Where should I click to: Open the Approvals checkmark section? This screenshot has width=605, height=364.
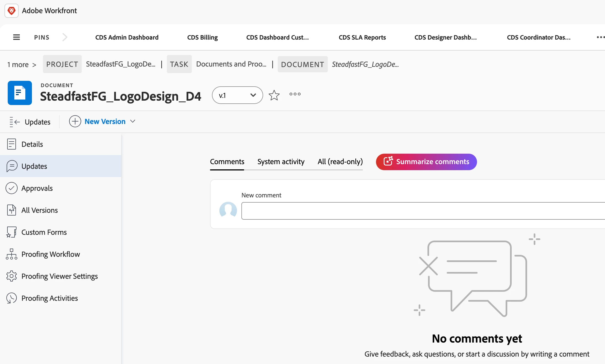37,188
